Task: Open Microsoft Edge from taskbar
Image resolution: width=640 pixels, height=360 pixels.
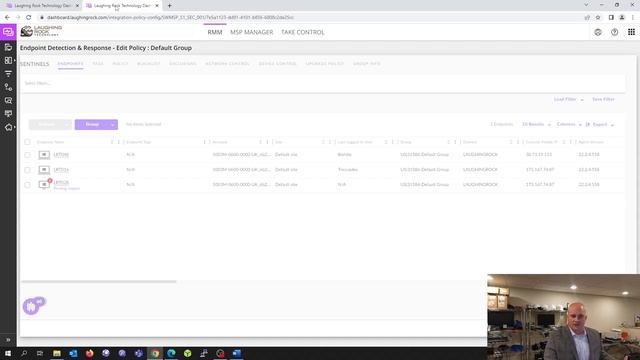Action: pyautogui.click(x=171, y=353)
